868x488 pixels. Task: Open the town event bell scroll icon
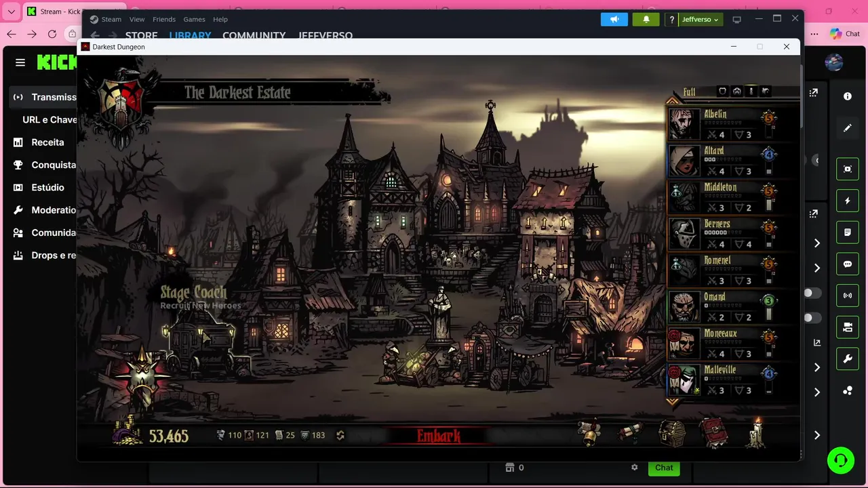(589, 433)
